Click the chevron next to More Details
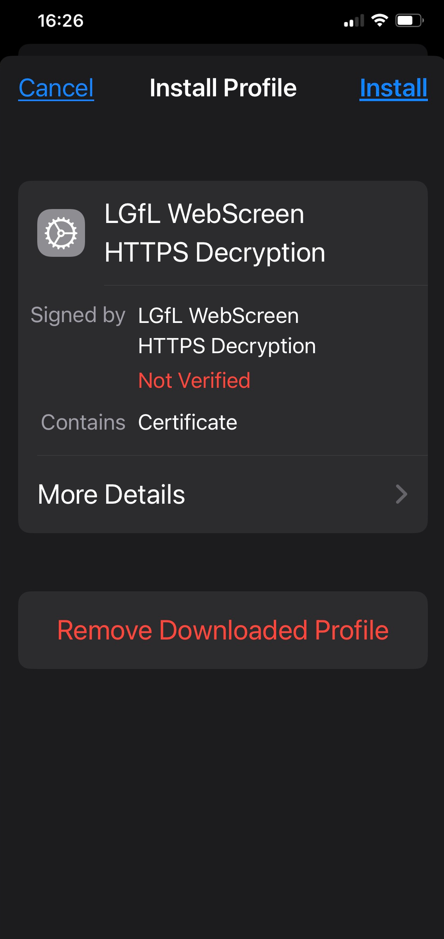 click(x=401, y=495)
